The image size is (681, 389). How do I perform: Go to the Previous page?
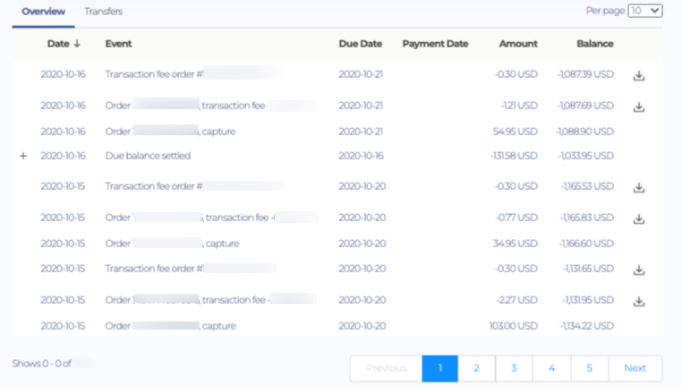pos(386,368)
